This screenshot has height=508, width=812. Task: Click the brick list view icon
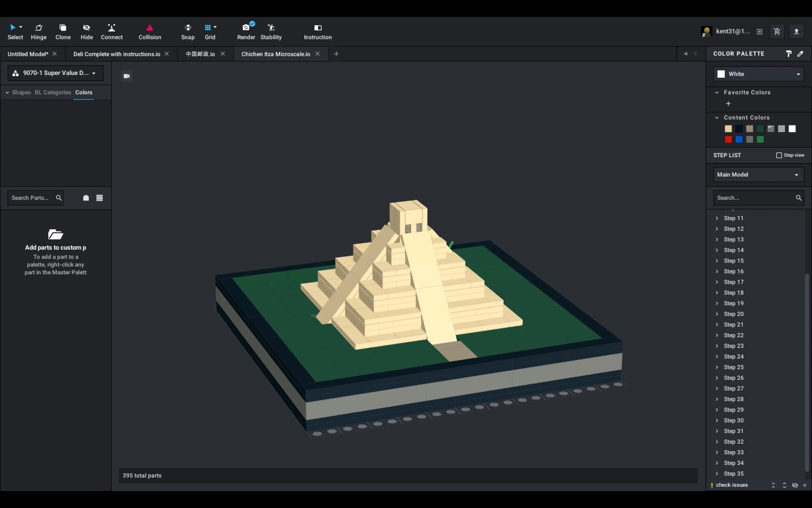[86, 198]
